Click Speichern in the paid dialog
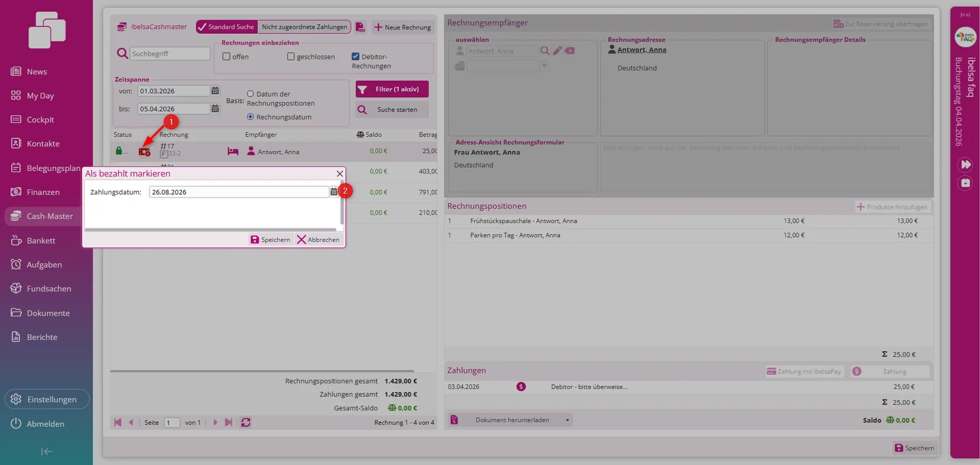The image size is (980, 465). point(270,240)
